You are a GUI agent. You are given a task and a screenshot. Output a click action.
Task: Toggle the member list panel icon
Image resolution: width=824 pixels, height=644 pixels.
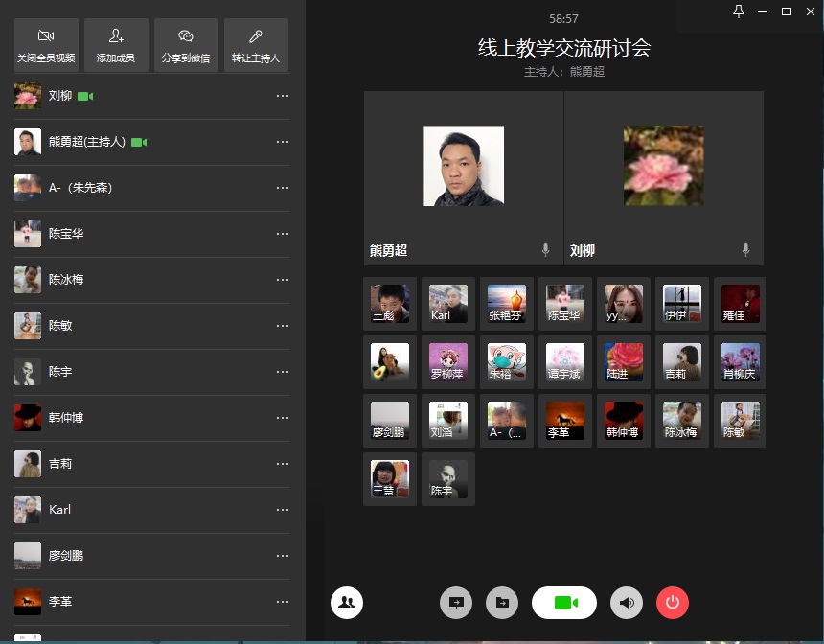click(x=347, y=602)
